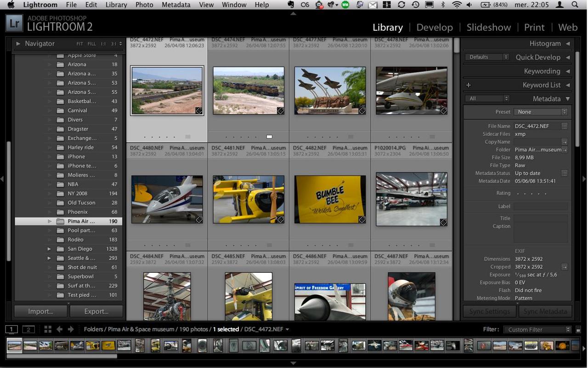Click the color label box under DSC_4474.NEF

269,137
